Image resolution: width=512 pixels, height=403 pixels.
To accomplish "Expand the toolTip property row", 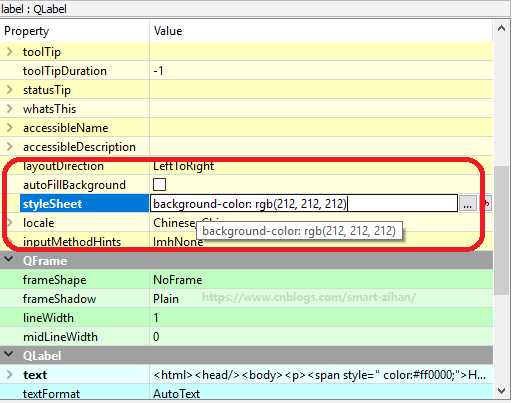I will click(x=10, y=52).
